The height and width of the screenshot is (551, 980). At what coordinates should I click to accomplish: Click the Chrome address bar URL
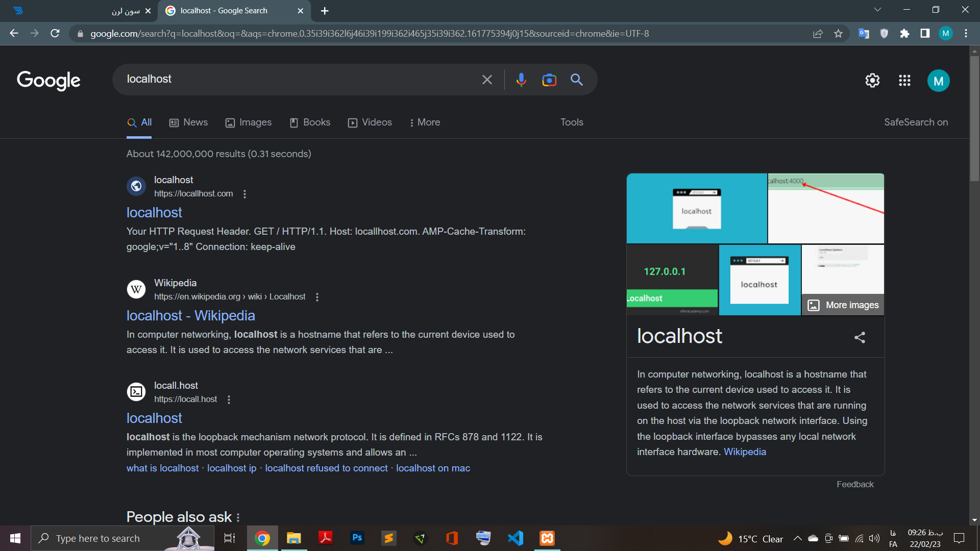(x=370, y=34)
